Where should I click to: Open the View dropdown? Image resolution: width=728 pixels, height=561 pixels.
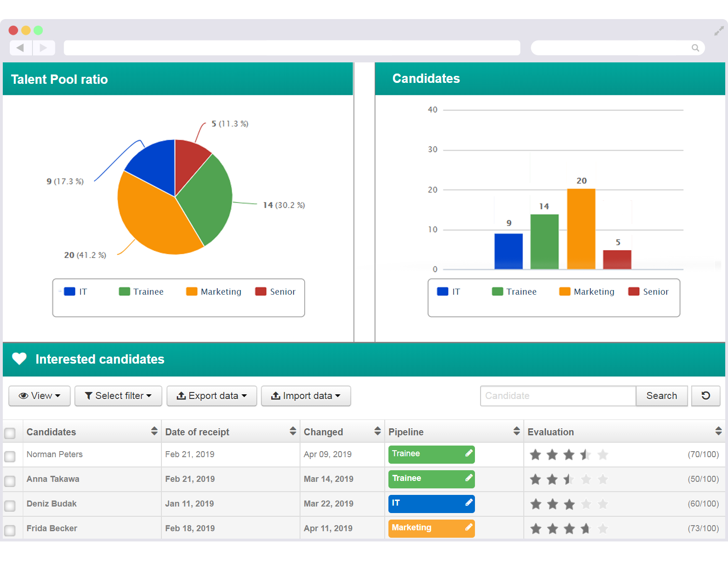tap(39, 396)
